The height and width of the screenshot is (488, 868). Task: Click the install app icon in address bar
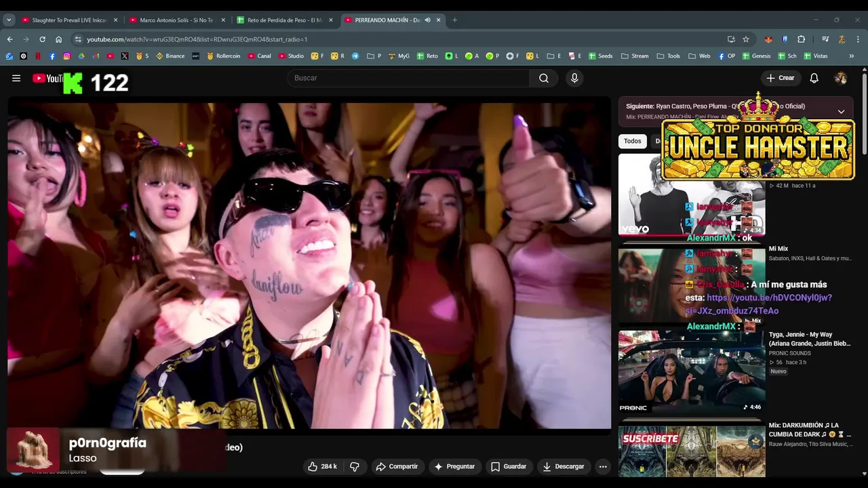tap(731, 39)
